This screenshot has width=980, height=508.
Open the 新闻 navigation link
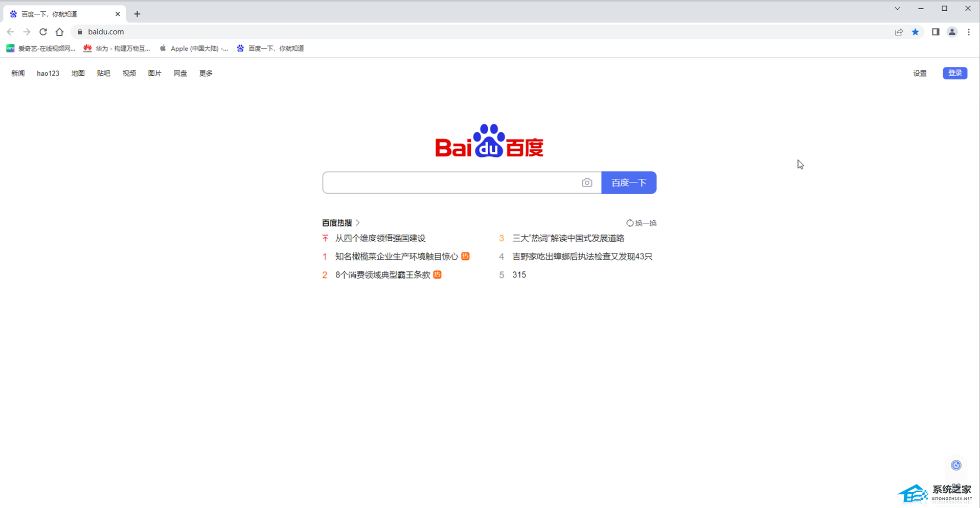point(18,73)
